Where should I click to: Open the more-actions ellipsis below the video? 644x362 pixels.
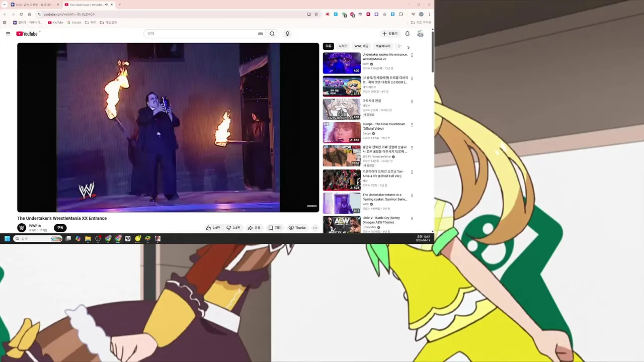click(315, 228)
